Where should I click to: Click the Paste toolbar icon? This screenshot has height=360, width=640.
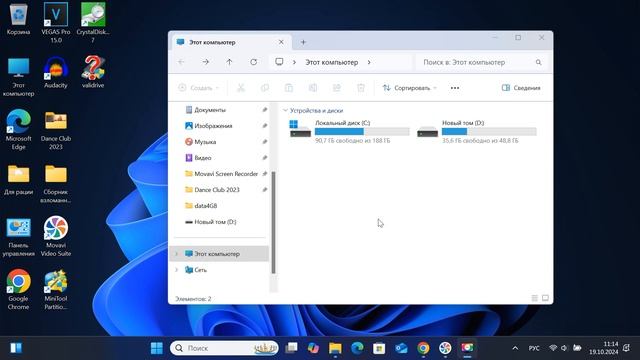click(289, 88)
